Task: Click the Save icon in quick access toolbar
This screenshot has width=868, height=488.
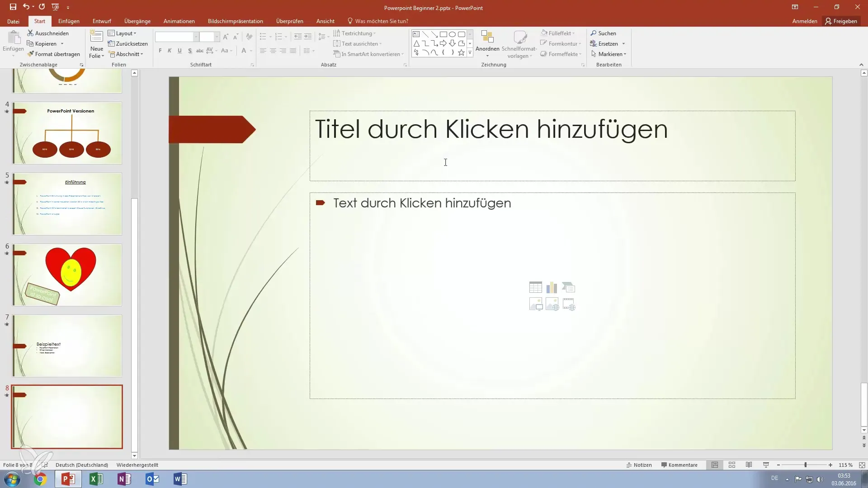Action: coord(13,7)
